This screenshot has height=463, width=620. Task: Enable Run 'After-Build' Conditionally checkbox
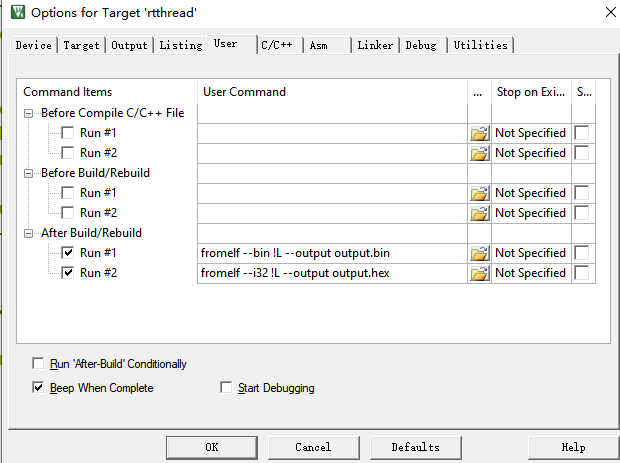(x=39, y=364)
